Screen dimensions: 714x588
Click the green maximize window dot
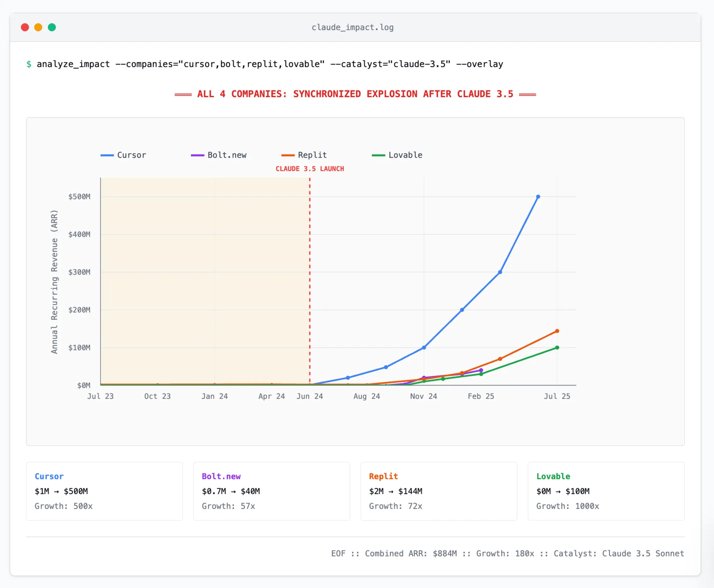(52, 27)
